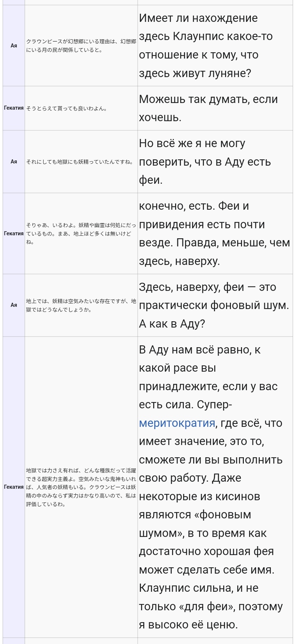Click Japanese text starting '地上では、妖精は'
Viewport: 299px width, 644px height.
pyautogui.click(x=81, y=305)
